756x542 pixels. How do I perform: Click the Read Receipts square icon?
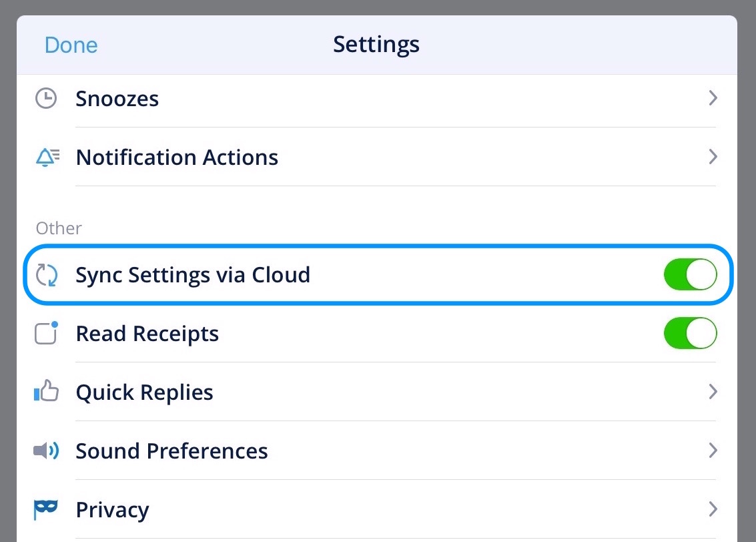(47, 333)
